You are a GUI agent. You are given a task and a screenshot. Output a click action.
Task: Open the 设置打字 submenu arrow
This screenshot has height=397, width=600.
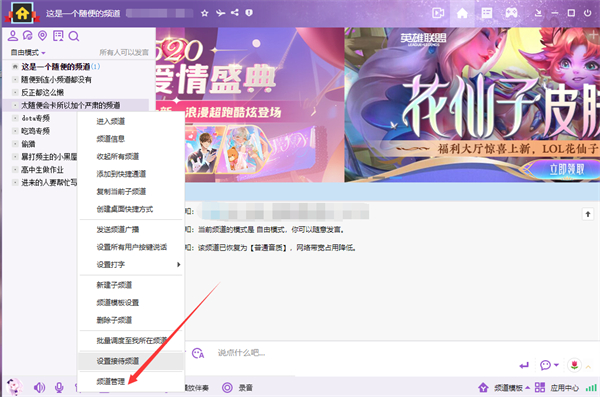pyautogui.click(x=178, y=265)
